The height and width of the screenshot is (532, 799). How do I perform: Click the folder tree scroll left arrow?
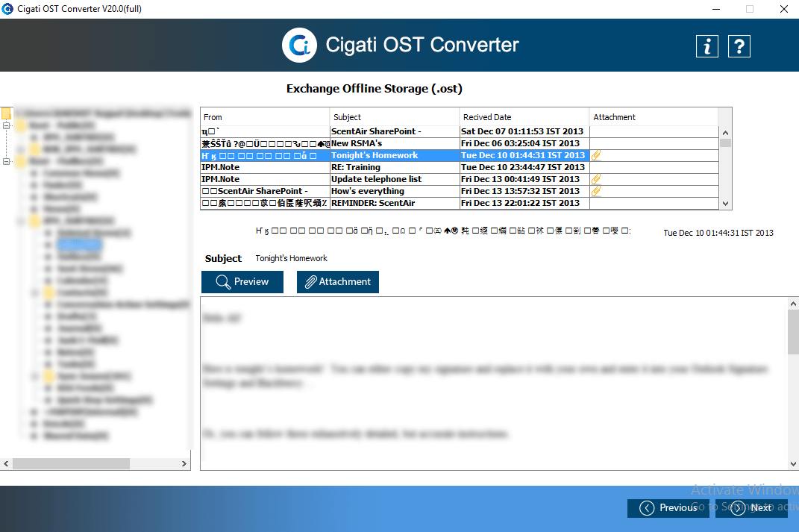(x=6, y=463)
